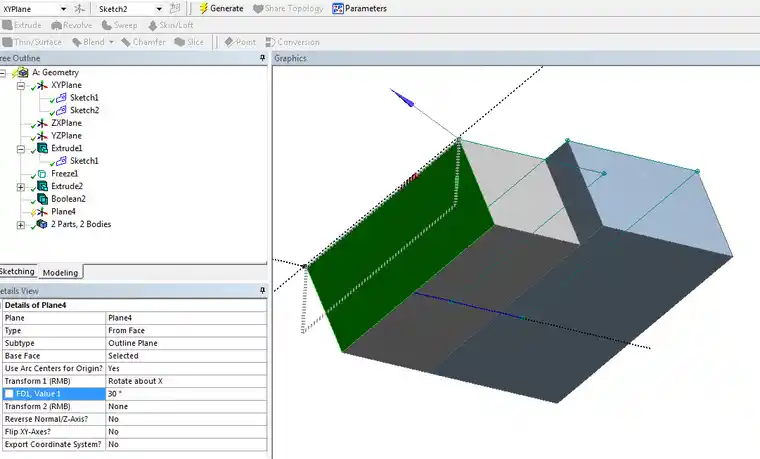The height and width of the screenshot is (459, 760).
Task: Open the XYPlane plane selector dropdown
Action: click(x=63, y=9)
